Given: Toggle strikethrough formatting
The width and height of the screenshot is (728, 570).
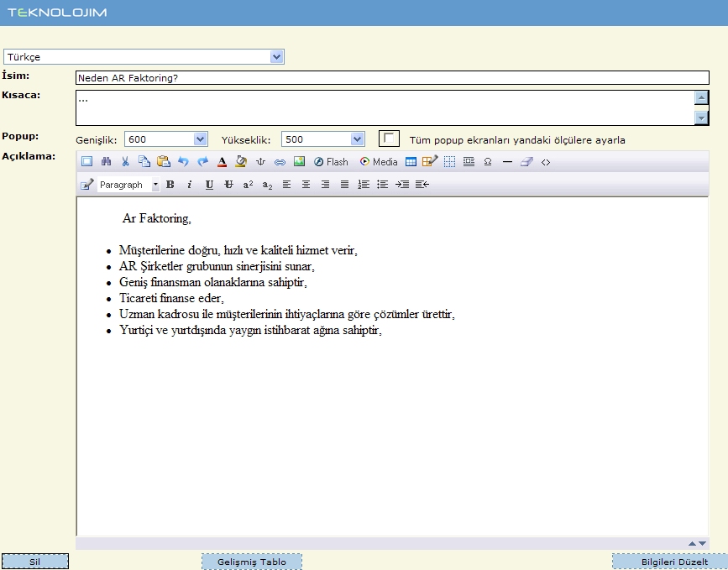Looking at the screenshot, I should (228, 185).
